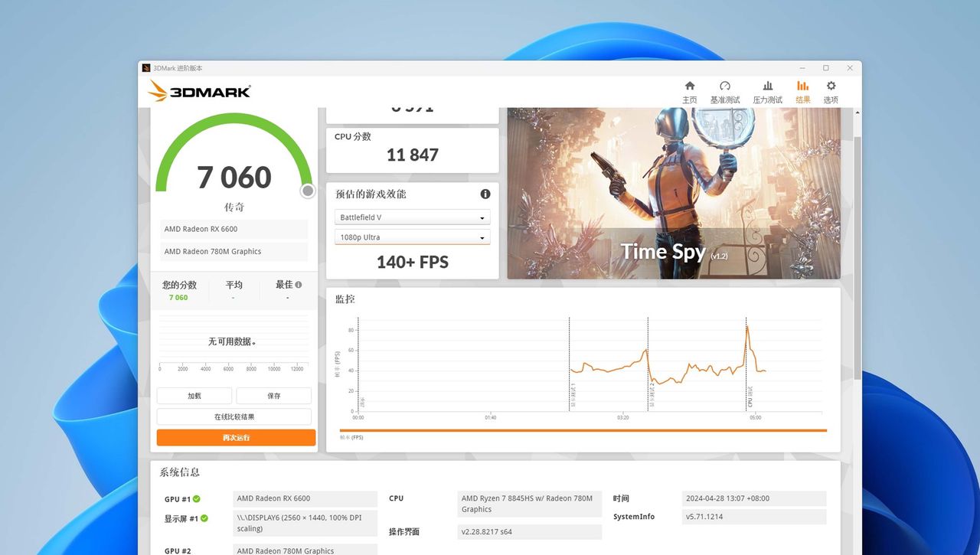This screenshot has width=980, height=555.
Task: Click the 平均 column heading
Action: [234, 285]
